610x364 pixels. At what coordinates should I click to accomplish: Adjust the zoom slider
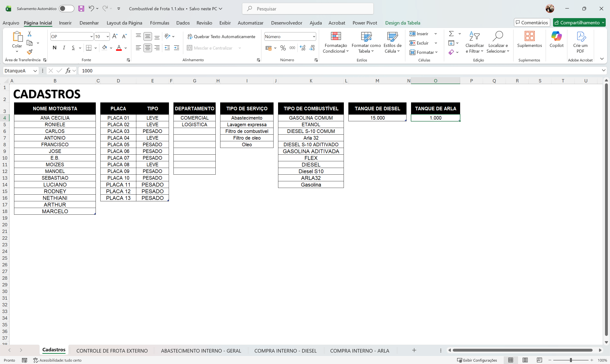[571, 360]
